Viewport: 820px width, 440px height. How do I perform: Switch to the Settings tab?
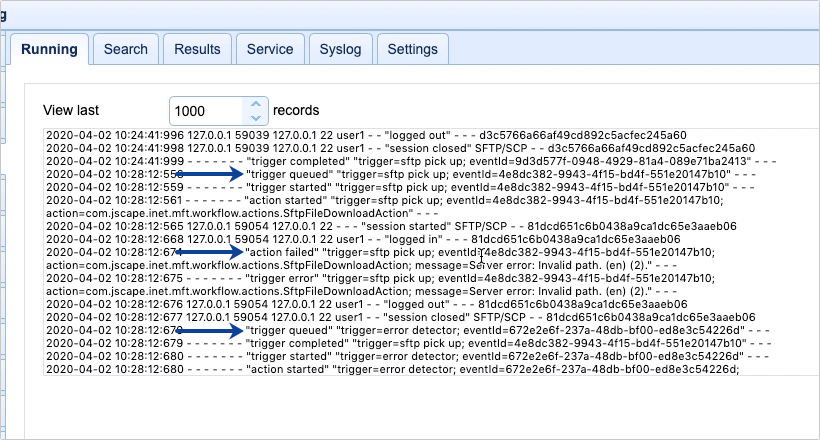412,49
